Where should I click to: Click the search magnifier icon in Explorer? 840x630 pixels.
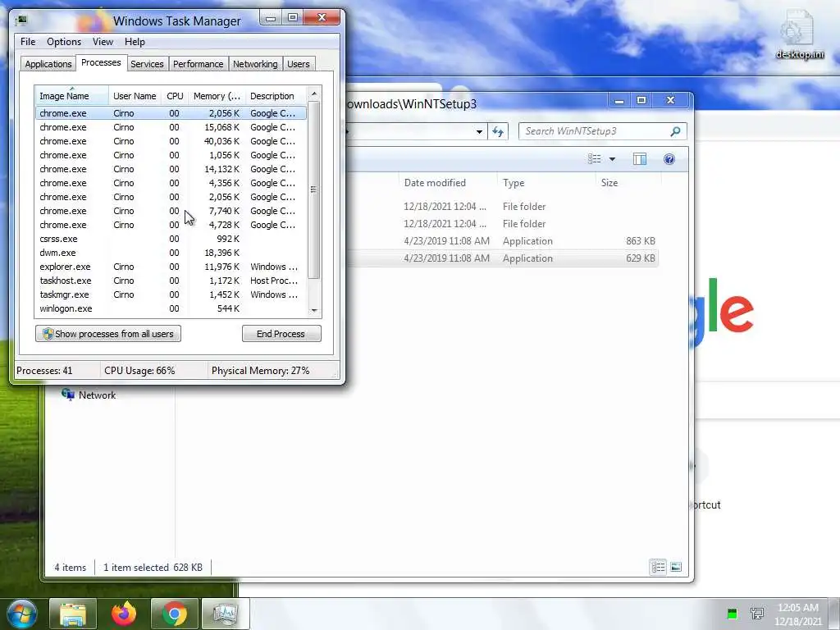(x=676, y=131)
